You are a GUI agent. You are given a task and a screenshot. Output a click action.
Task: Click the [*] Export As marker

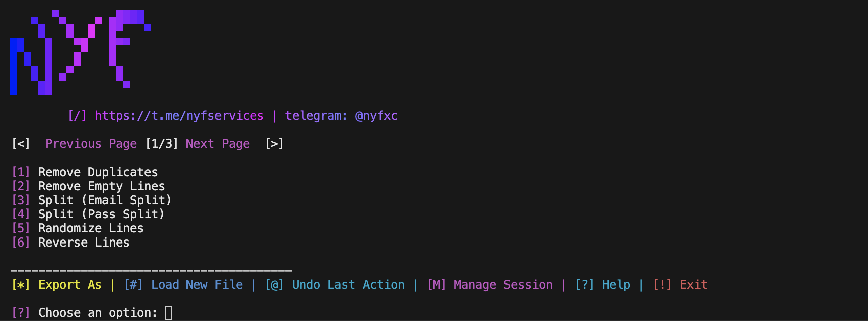21,285
